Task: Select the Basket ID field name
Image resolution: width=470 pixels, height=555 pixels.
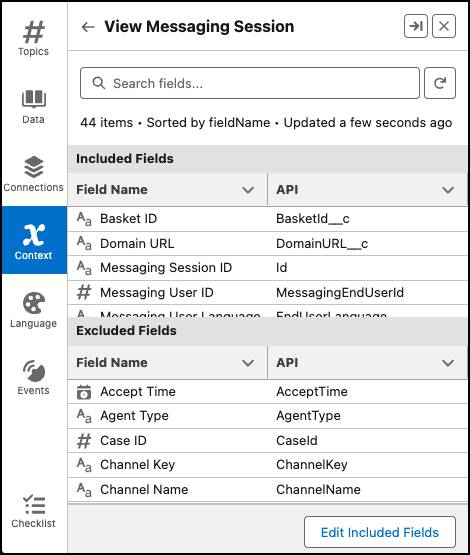Action: coord(128,219)
